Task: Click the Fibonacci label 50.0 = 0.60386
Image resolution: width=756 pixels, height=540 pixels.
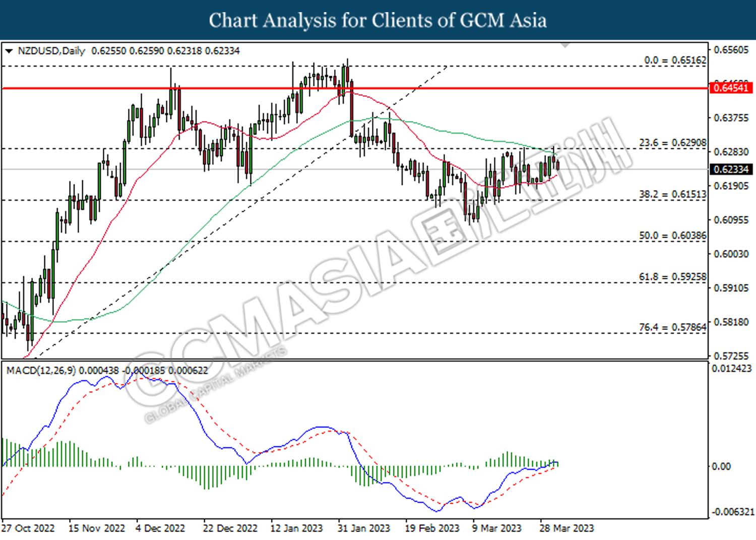Action: (x=673, y=235)
